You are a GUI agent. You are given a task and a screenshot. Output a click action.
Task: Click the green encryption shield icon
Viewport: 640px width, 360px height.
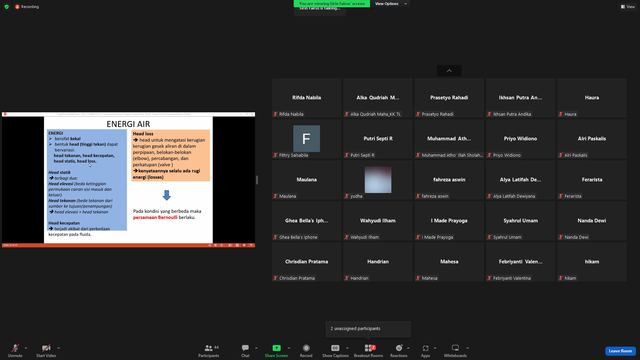click(x=7, y=7)
